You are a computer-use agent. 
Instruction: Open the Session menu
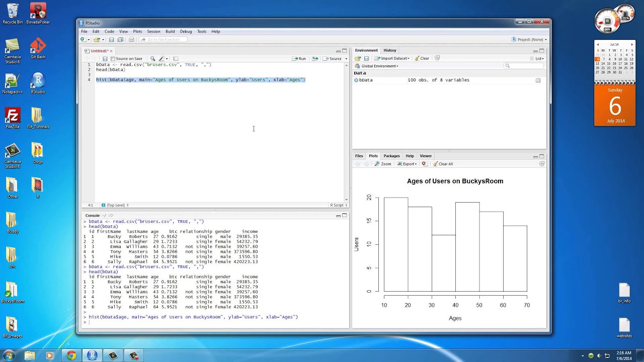point(153,31)
